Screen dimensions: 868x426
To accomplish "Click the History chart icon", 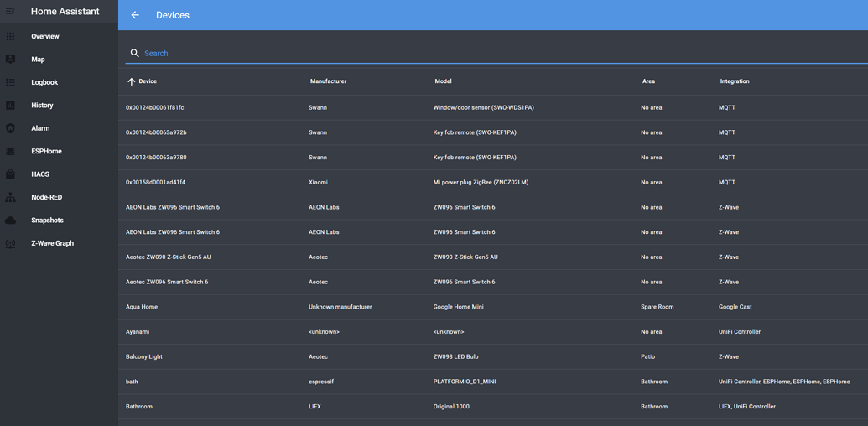I will (x=10, y=105).
